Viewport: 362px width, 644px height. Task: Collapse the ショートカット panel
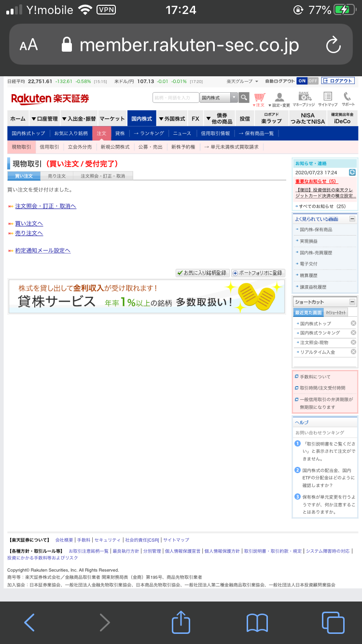pyautogui.click(x=352, y=302)
